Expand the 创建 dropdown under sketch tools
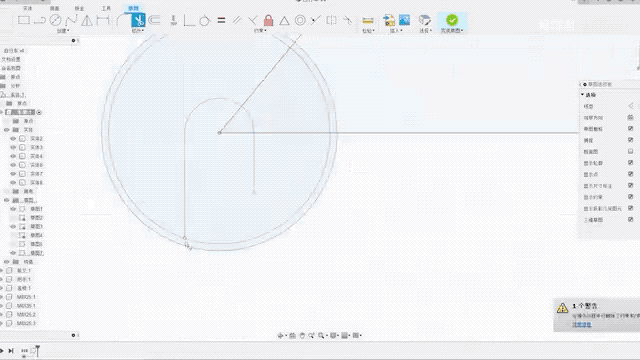Screen dimensions: 640x360 (x=63, y=31)
